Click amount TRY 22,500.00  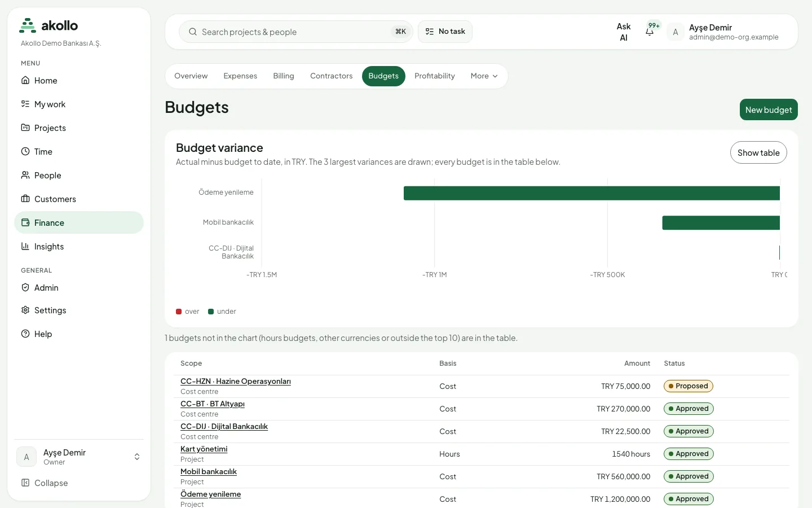coord(625,432)
